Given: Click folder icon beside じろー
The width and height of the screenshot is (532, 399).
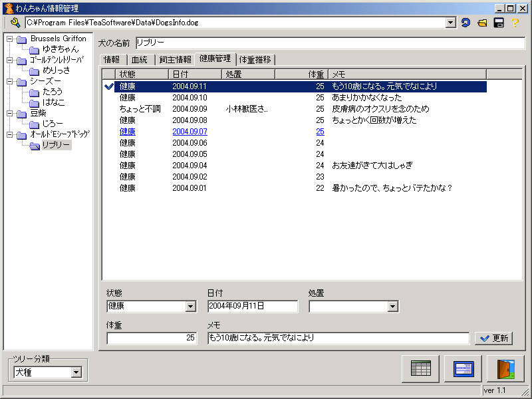Looking at the screenshot, I should click(x=34, y=124).
